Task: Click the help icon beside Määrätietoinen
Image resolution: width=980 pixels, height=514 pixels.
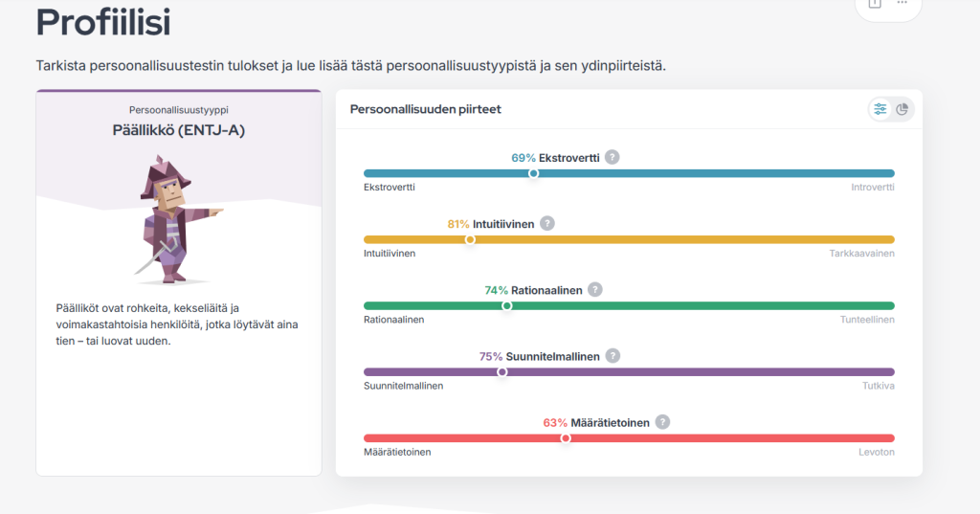Action: tap(662, 422)
